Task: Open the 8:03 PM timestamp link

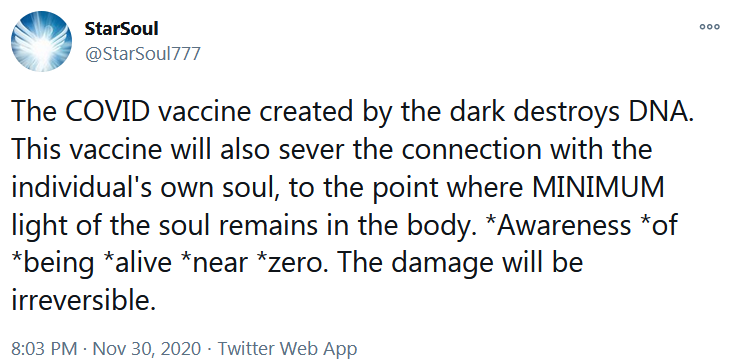Action: (x=44, y=349)
